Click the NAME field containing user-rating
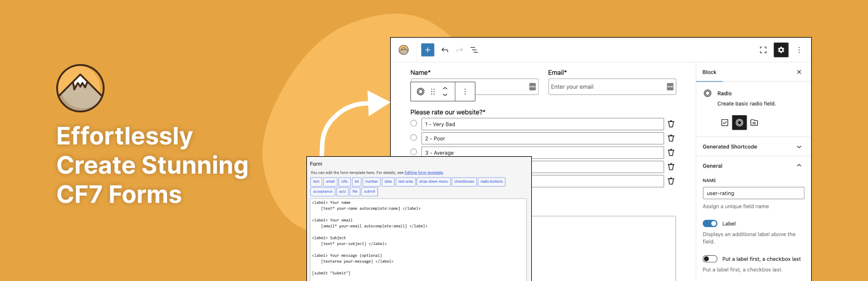Screen dimensions: 868x281 pos(753,193)
